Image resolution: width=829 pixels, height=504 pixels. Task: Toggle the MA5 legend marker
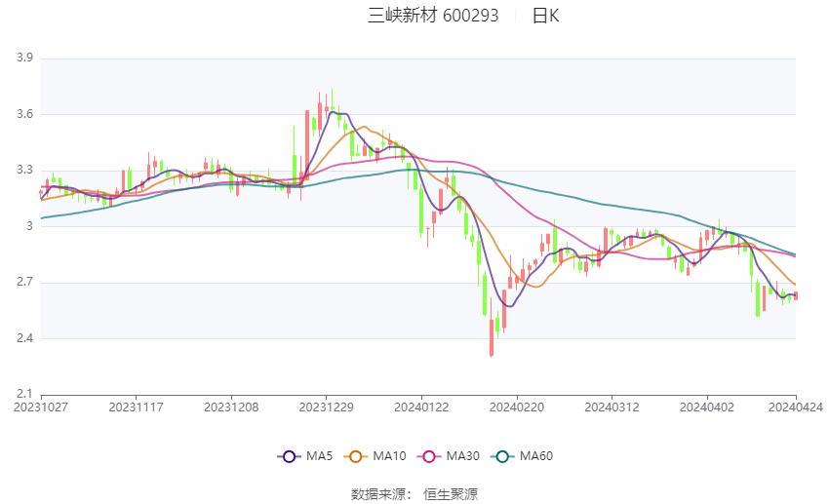coord(289,456)
